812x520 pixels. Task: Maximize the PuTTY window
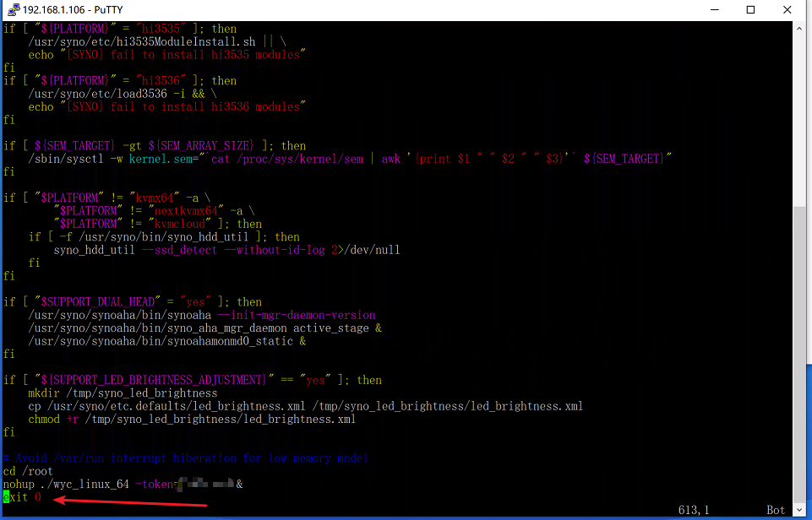[750, 10]
